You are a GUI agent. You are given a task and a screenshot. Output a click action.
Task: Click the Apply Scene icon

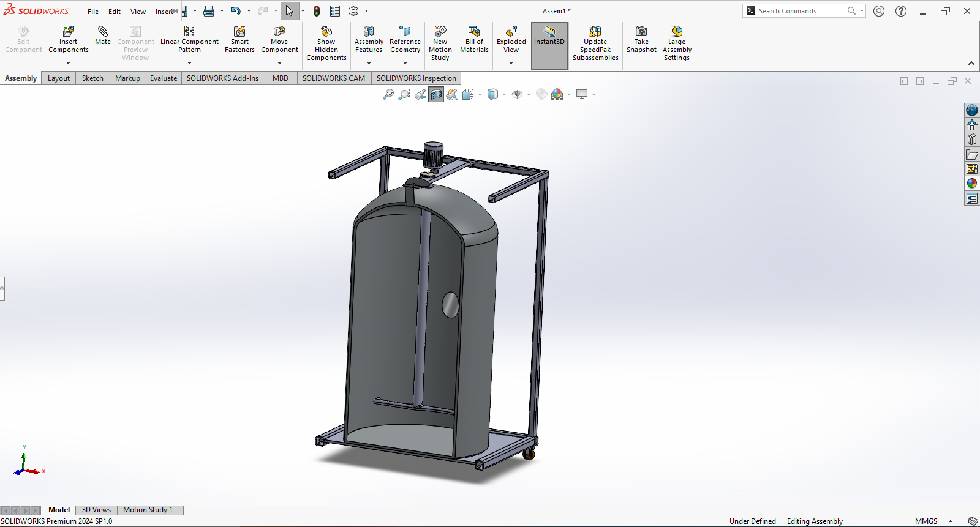pyautogui.click(x=557, y=94)
